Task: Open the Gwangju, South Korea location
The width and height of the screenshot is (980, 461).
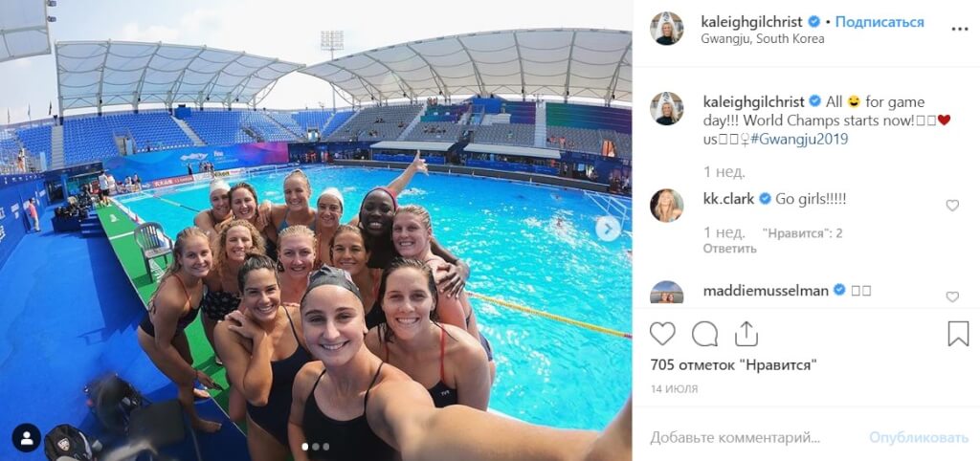Action: tap(763, 38)
